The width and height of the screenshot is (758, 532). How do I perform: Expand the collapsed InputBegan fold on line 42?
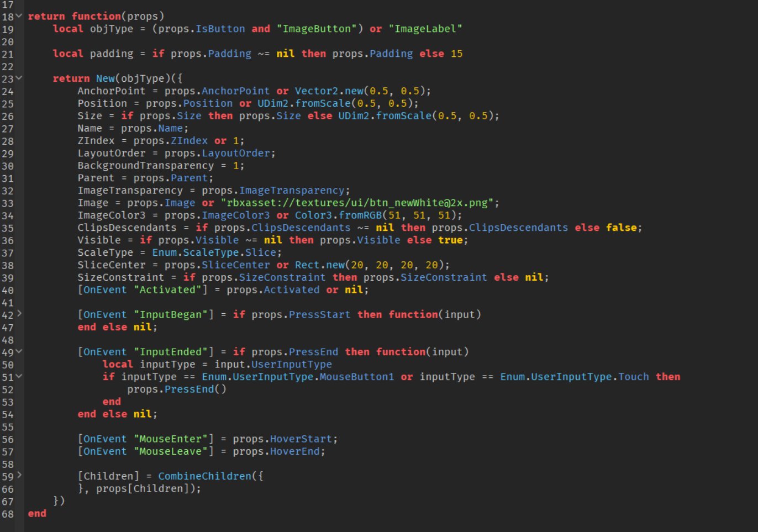point(19,314)
